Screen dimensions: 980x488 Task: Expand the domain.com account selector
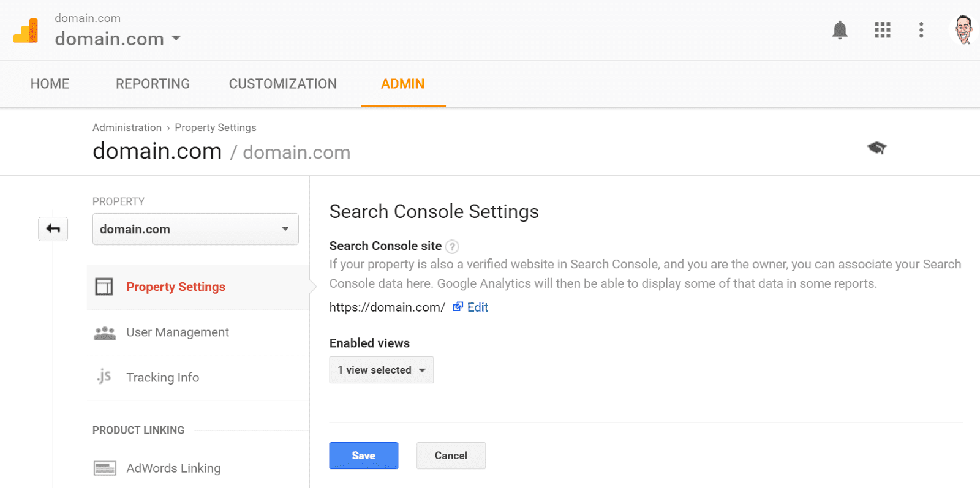118,39
